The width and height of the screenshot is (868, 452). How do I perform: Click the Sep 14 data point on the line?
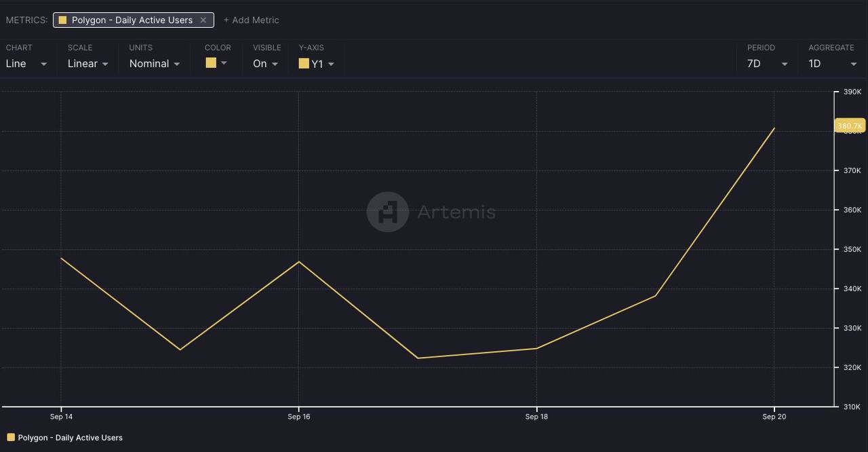(61, 259)
